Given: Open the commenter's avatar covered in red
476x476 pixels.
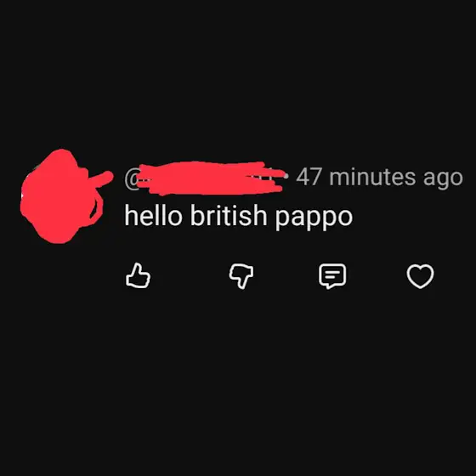Looking at the screenshot, I should pyautogui.click(x=62, y=196).
